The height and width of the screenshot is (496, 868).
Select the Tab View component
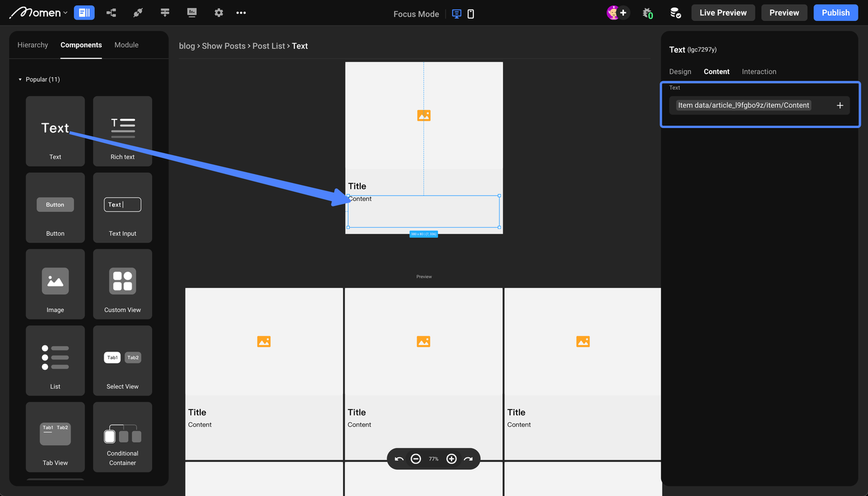point(55,437)
